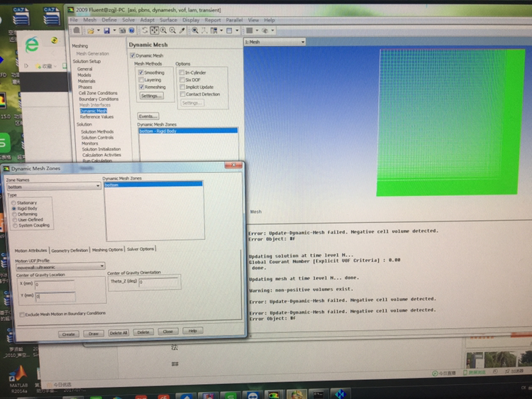This screenshot has width=532, height=399.
Task: Enable the Implicit Update option
Action: [x=182, y=87]
